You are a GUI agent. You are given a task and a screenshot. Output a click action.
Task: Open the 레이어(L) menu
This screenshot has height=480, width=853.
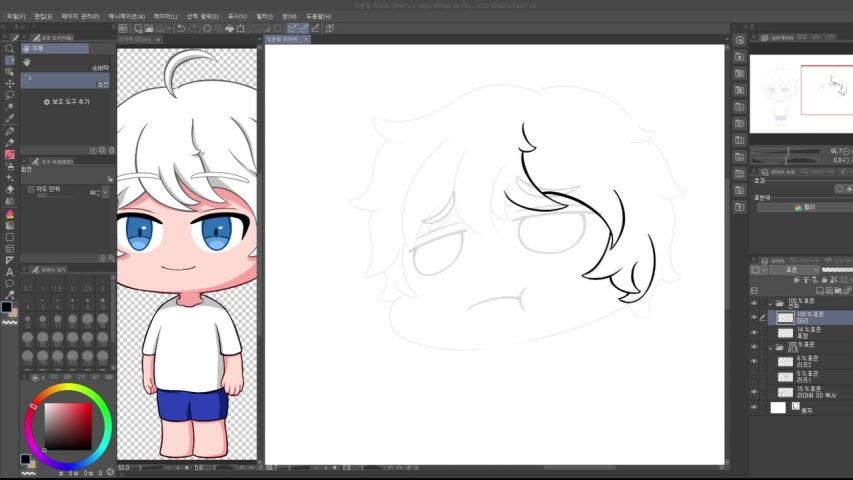pos(167,16)
